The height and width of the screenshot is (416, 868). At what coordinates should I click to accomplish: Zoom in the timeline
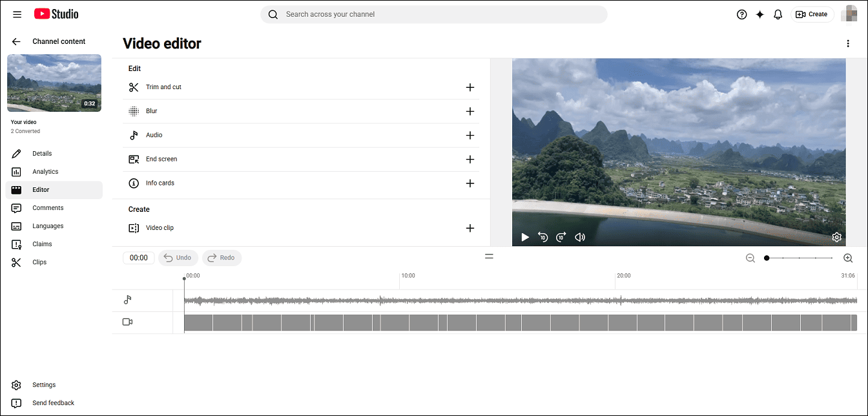click(848, 258)
